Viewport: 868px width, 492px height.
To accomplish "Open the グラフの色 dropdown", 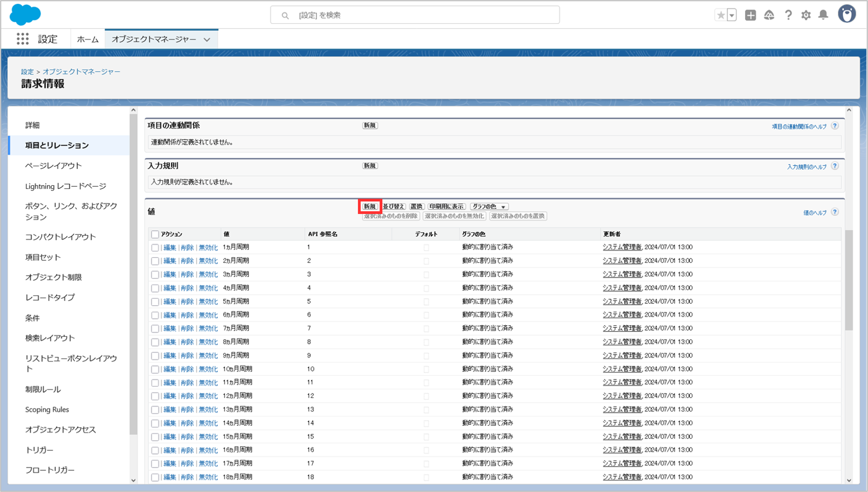I will click(x=489, y=207).
